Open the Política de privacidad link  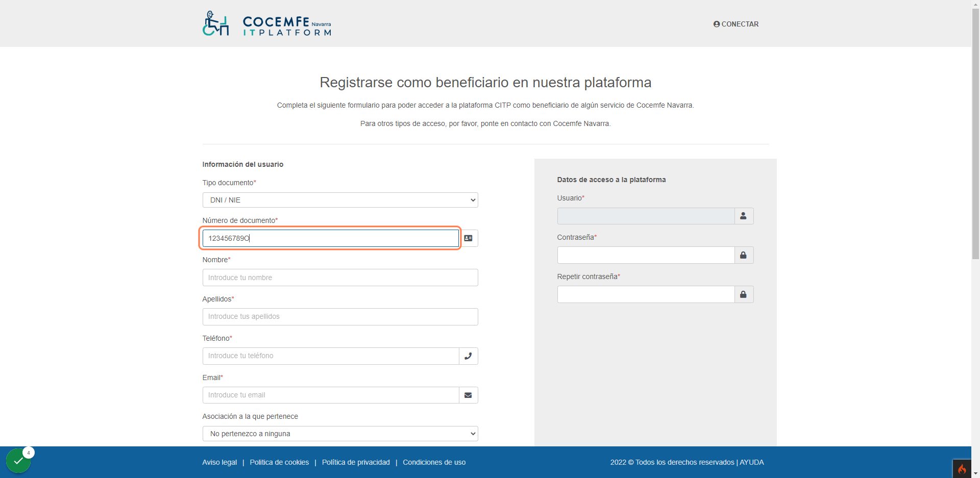[x=356, y=462]
